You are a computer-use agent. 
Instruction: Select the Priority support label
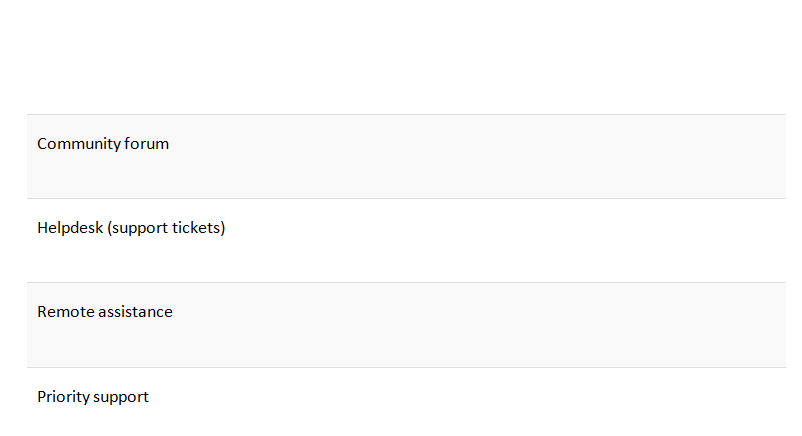[93, 397]
